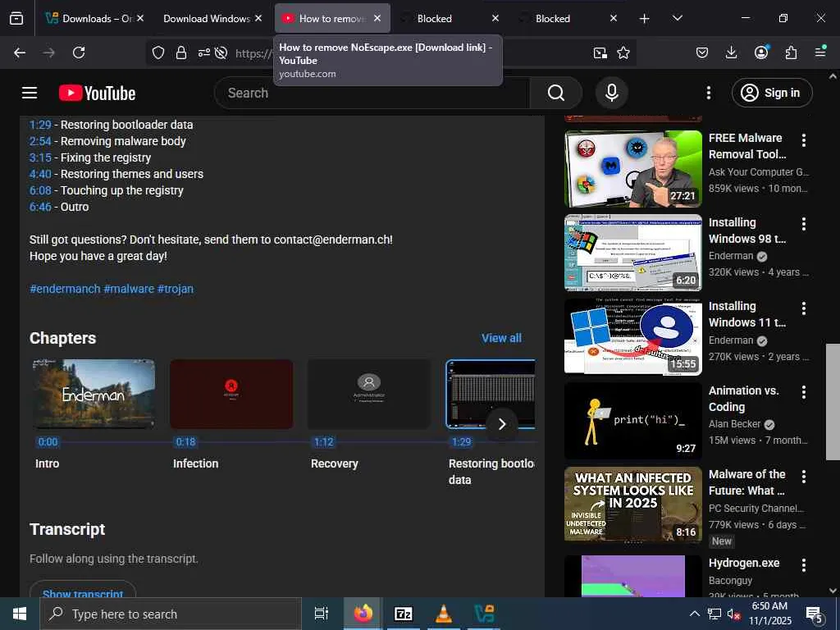The height and width of the screenshot is (630, 840).
Task: Click the Sign in button
Action: coord(771,93)
